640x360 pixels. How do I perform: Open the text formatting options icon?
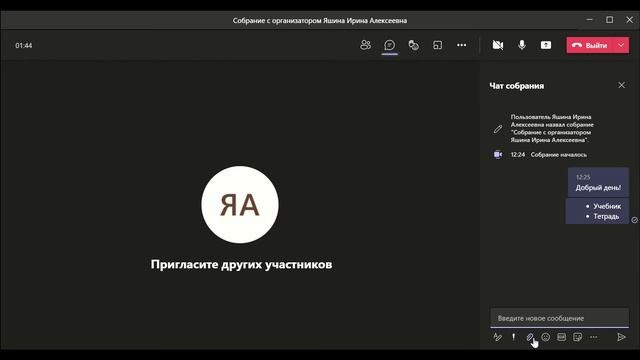coord(497,337)
